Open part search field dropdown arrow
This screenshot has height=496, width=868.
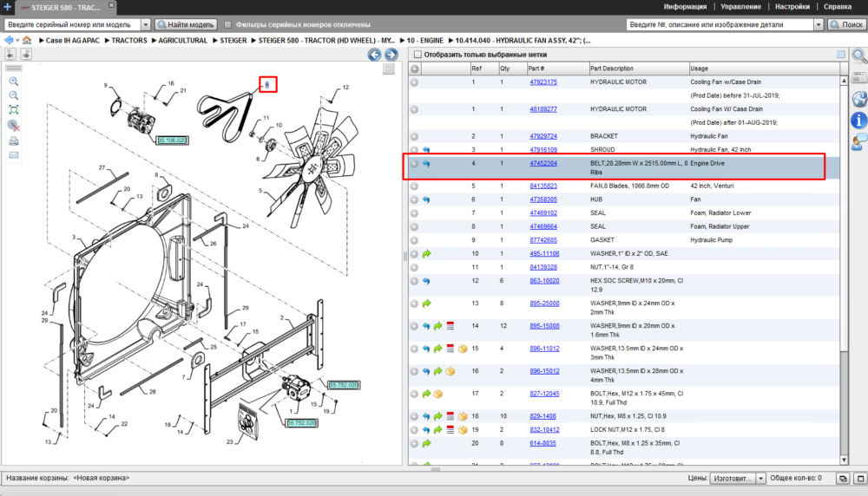pos(819,24)
